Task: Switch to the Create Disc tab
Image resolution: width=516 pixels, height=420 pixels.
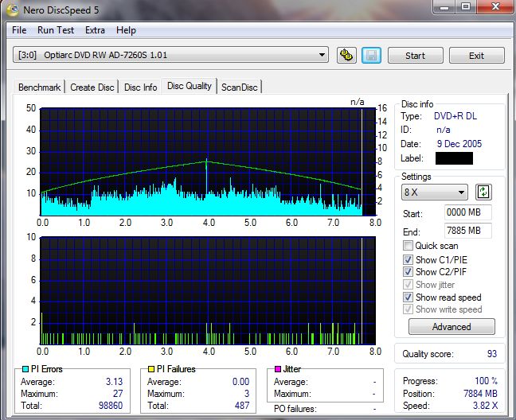Action: [x=92, y=87]
